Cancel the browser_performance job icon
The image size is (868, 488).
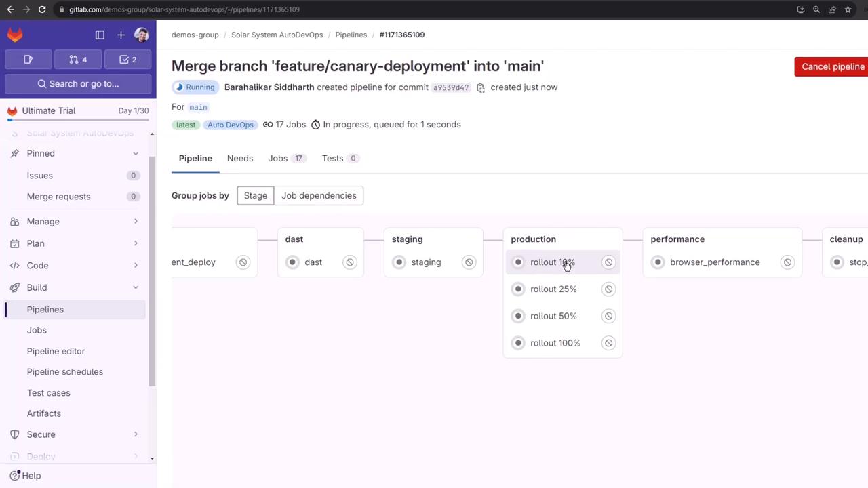pyautogui.click(x=787, y=262)
